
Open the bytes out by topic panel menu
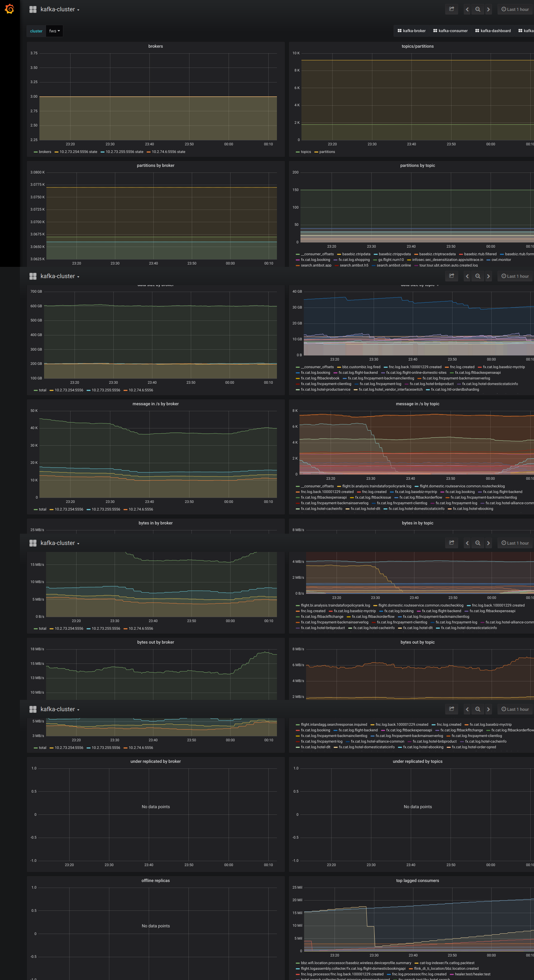click(417, 642)
